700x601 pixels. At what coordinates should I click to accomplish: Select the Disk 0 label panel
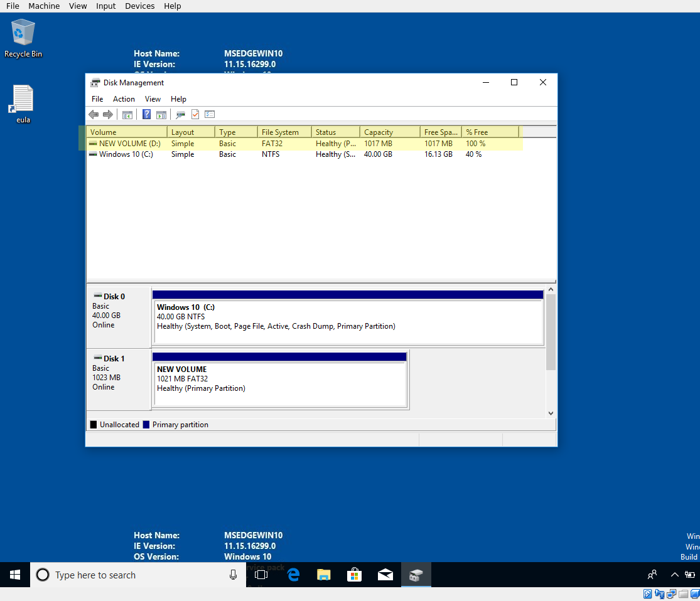(119, 317)
